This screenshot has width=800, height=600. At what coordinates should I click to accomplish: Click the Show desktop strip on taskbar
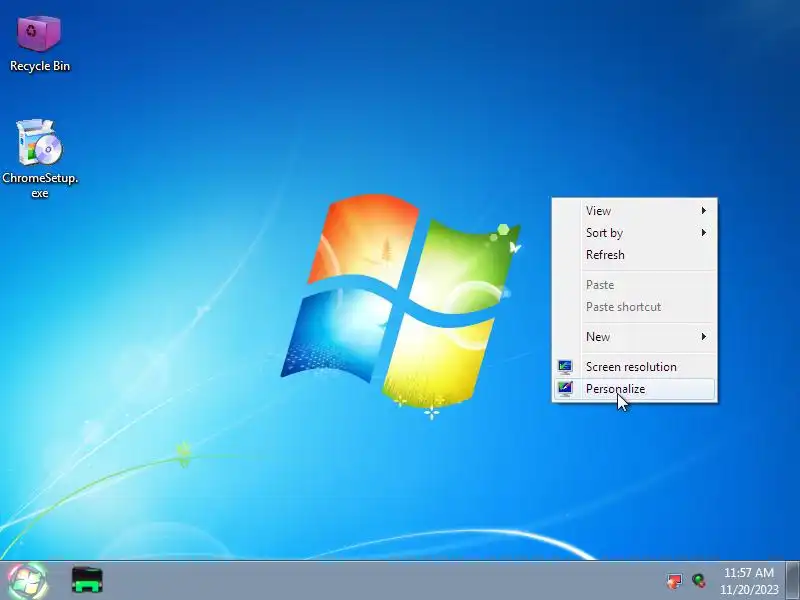pyautogui.click(x=793, y=581)
